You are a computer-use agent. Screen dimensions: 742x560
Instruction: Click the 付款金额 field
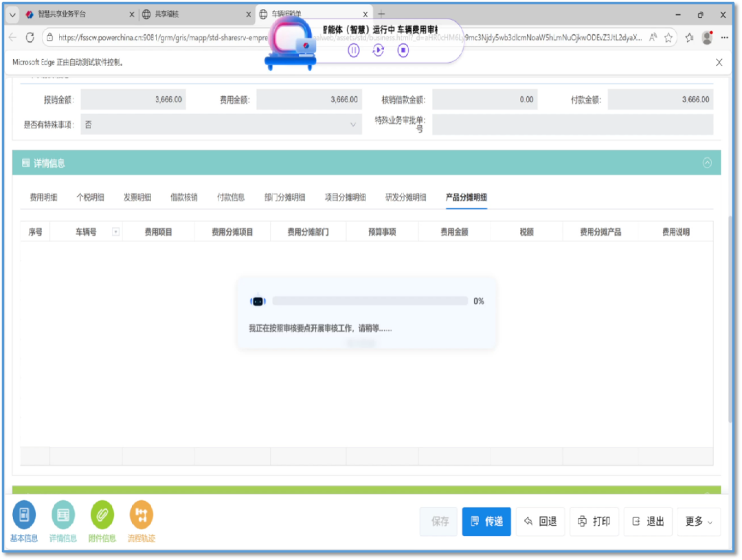point(660,100)
